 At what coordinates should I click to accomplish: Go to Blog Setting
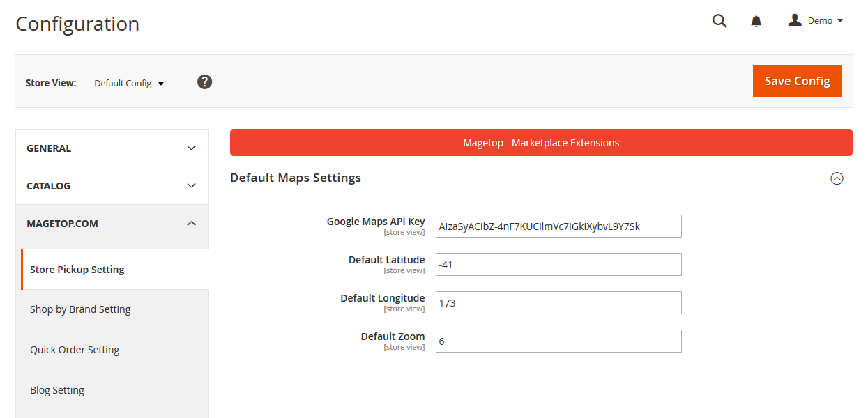pyautogui.click(x=57, y=390)
